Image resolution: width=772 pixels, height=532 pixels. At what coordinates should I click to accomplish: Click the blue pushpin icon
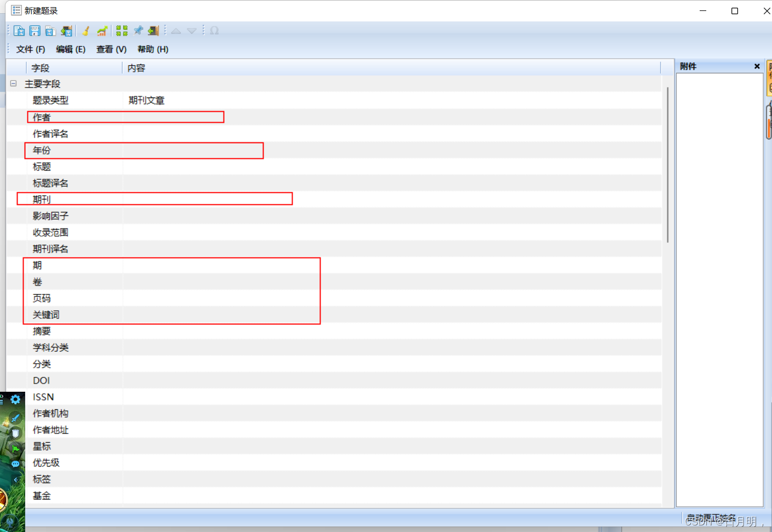pos(138,31)
